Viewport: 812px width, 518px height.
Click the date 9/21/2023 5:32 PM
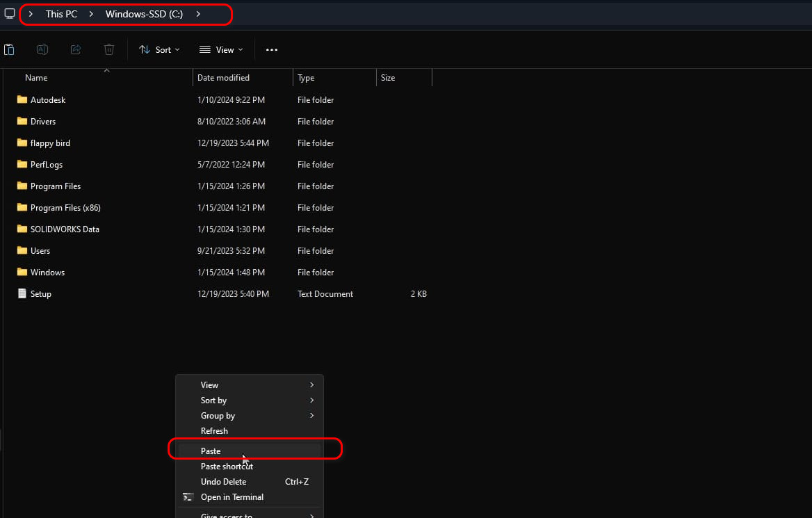pyautogui.click(x=231, y=251)
